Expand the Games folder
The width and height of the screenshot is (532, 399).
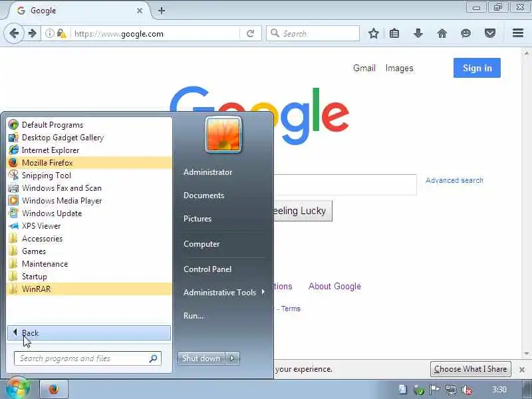pos(89,251)
